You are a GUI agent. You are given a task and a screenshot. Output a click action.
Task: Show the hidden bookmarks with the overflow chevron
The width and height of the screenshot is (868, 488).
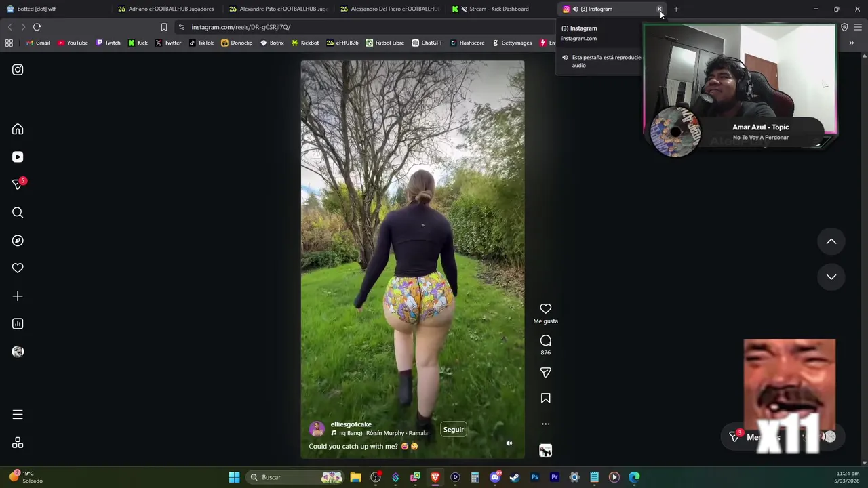(851, 43)
